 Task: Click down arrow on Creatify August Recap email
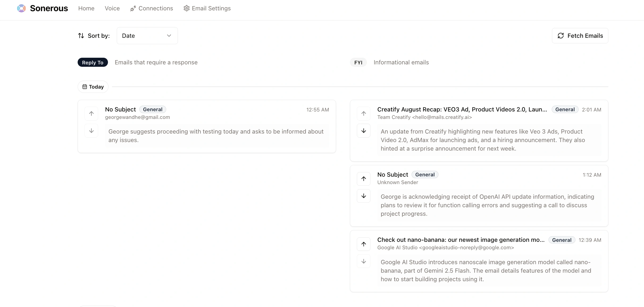[x=363, y=131]
